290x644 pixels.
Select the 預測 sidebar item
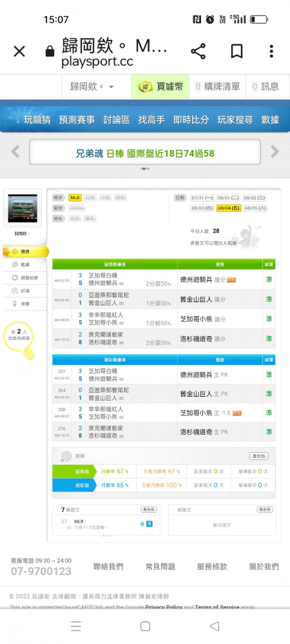coord(26,251)
